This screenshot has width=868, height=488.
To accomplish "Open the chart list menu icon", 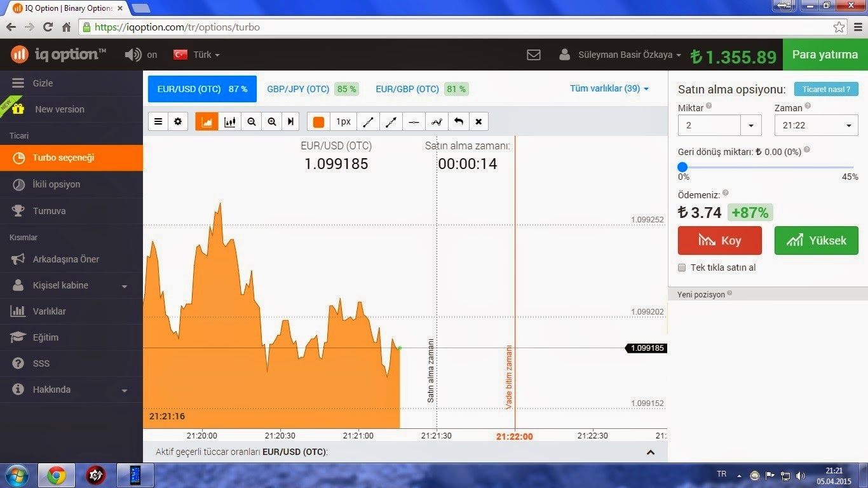I will pyautogui.click(x=158, y=121).
